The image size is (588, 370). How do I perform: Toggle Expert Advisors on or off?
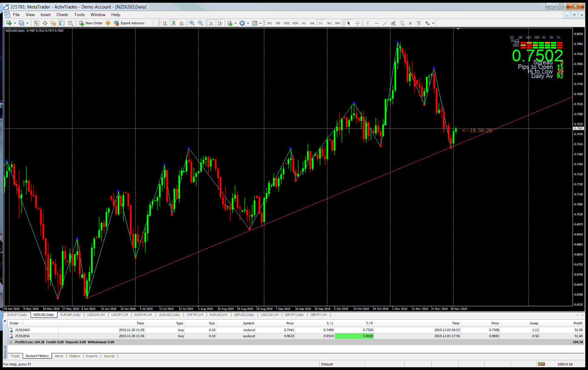click(129, 23)
